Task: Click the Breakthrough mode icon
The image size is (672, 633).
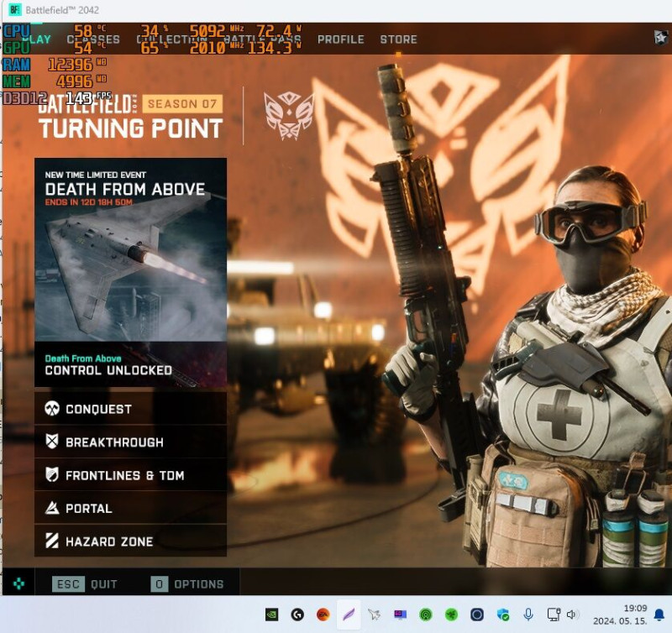Action: coord(52,441)
